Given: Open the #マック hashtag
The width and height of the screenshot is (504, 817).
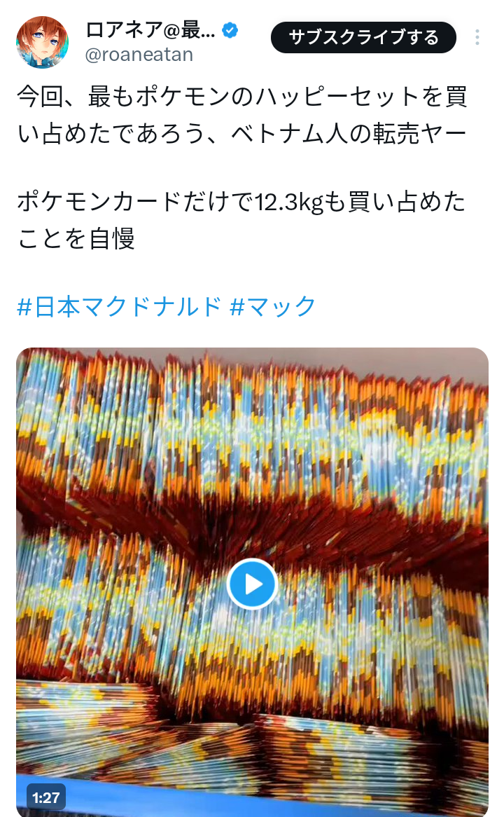Looking at the screenshot, I should 273,306.
